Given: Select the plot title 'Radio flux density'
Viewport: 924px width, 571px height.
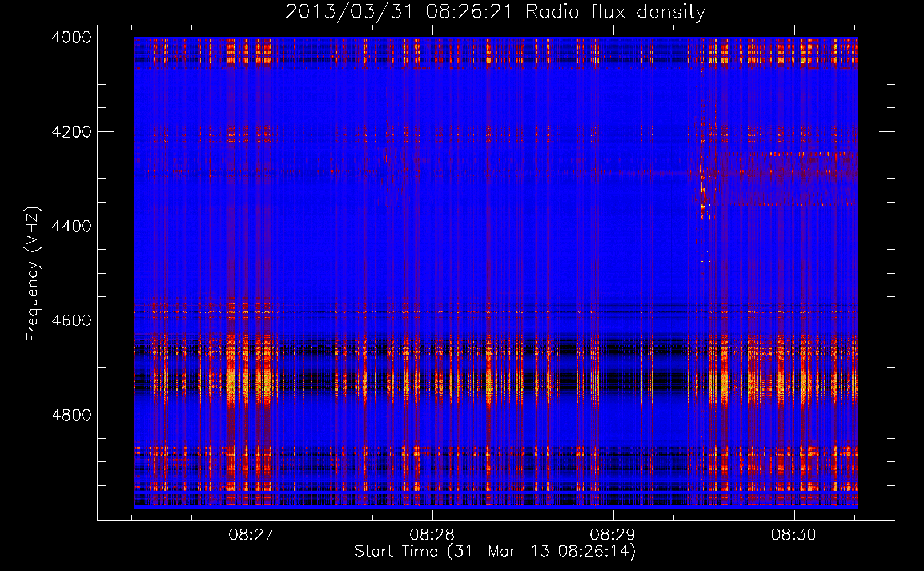Looking at the screenshot, I should 615,11.
